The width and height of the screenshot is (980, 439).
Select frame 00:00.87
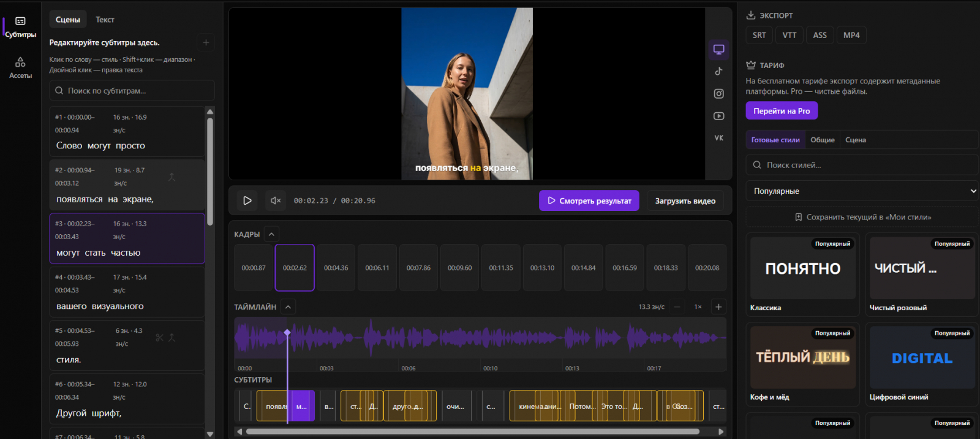coord(254,268)
